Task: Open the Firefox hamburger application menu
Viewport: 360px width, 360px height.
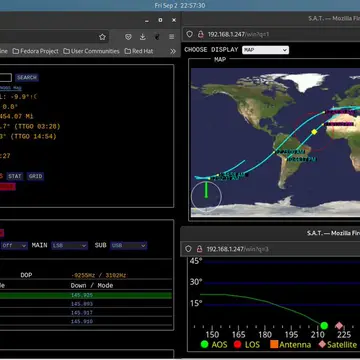Action: click(x=171, y=37)
